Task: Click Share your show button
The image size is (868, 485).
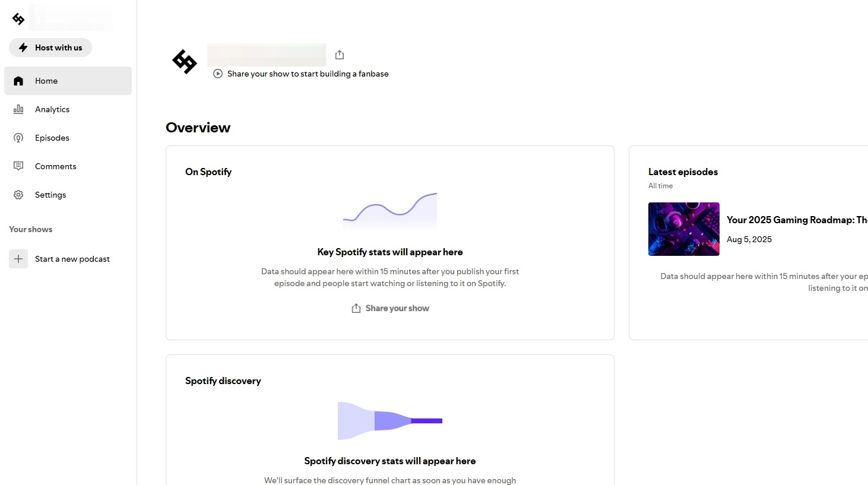Action: 390,308
